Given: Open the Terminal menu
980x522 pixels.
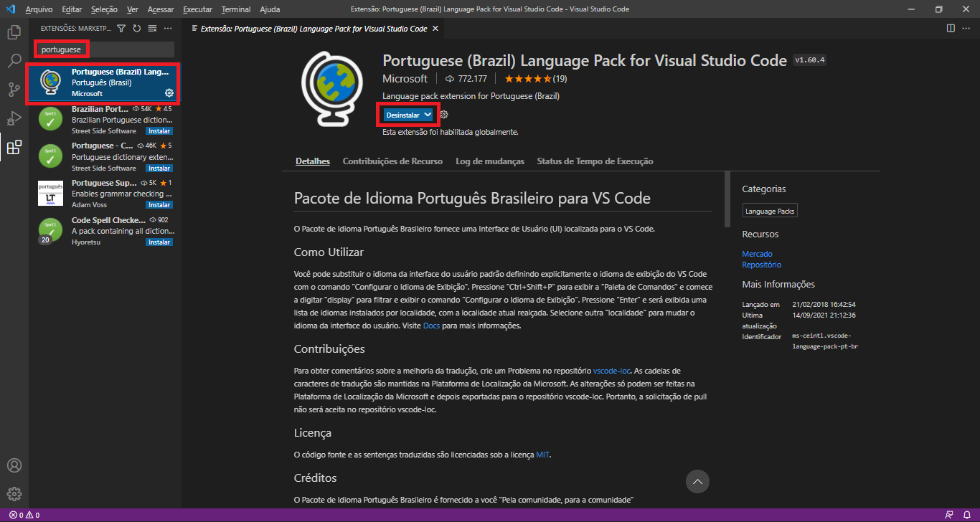Looking at the screenshot, I should click(x=236, y=9).
